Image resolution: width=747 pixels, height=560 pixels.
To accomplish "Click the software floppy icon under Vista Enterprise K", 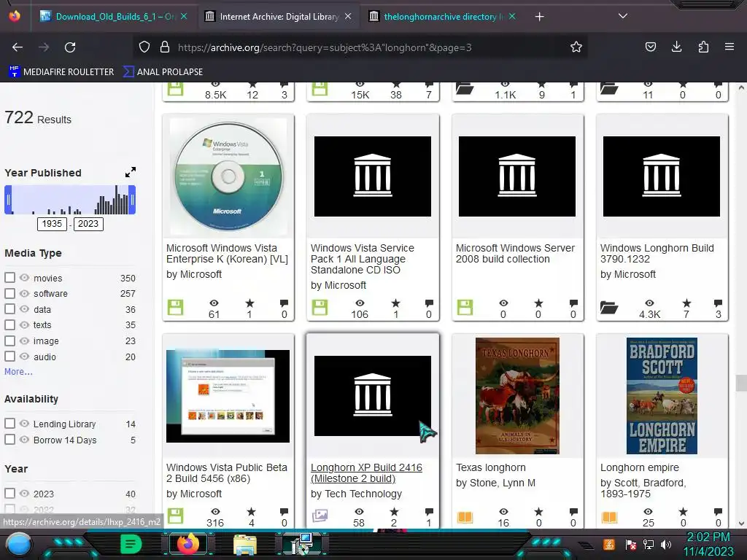I will pyautogui.click(x=175, y=307).
